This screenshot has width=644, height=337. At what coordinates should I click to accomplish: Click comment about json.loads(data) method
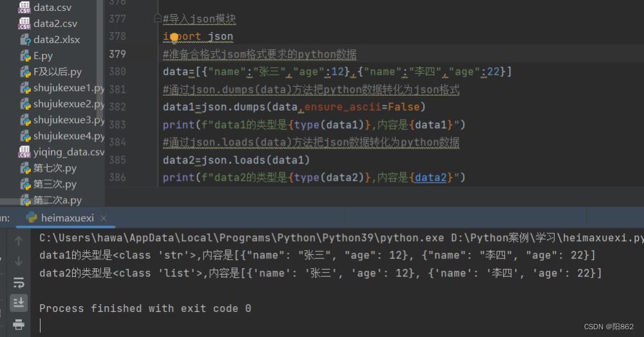click(311, 142)
